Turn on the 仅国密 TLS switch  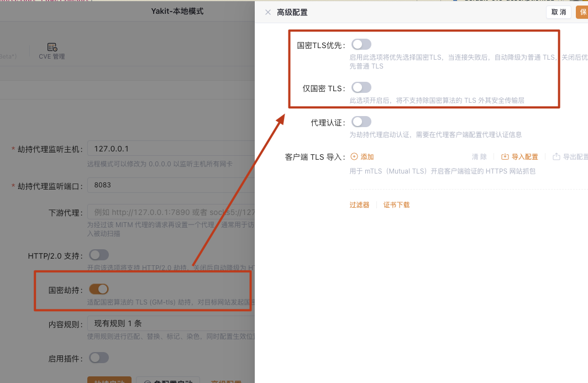tap(361, 87)
